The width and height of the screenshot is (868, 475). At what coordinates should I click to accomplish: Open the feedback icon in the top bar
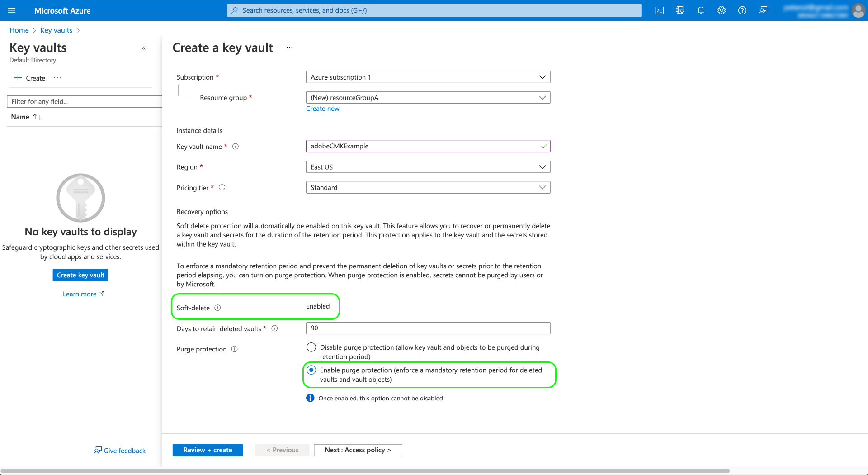point(763,10)
